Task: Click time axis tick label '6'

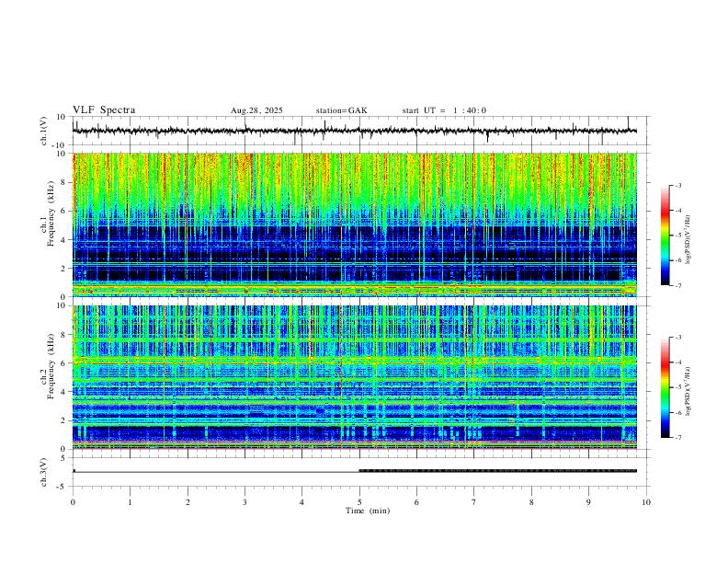Action: point(417,502)
